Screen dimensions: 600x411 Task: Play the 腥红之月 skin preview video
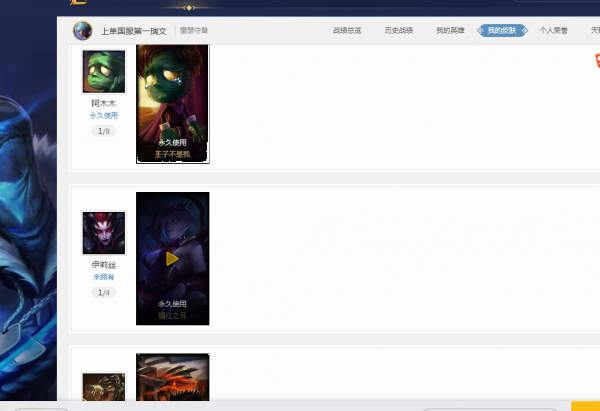pos(172,259)
